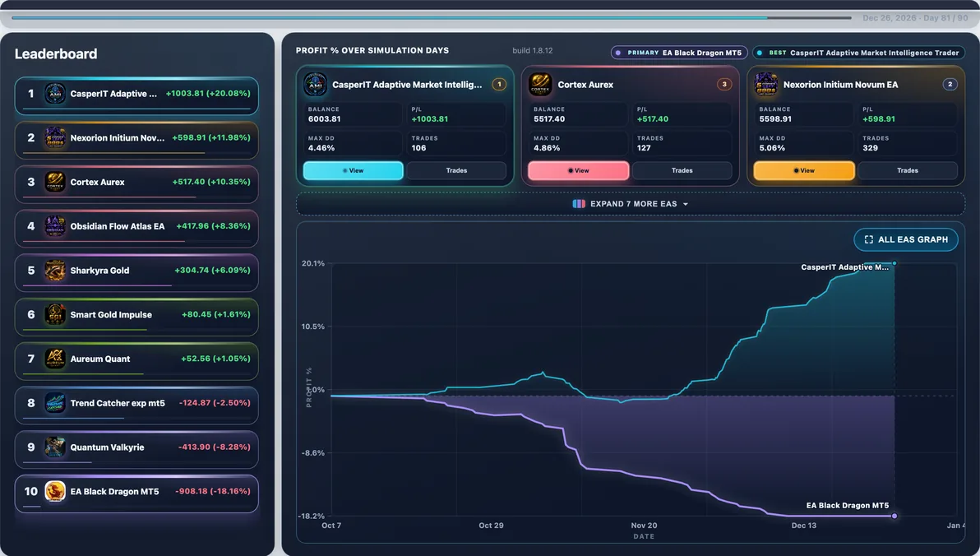Image resolution: width=980 pixels, height=556 pixels.
Task: Click the CasperIT line endpoint marker on chart
Action: click(894, 263)
